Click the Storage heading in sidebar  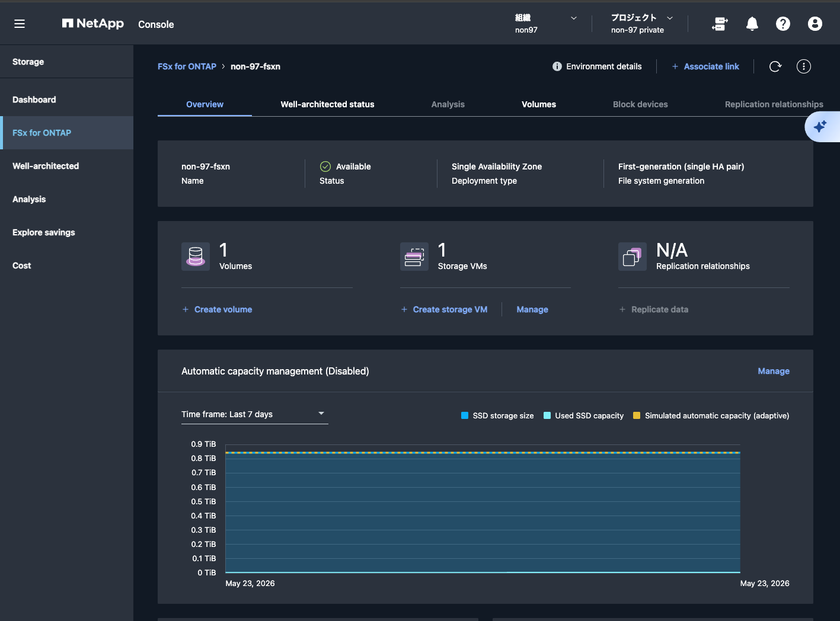(28, 62)
